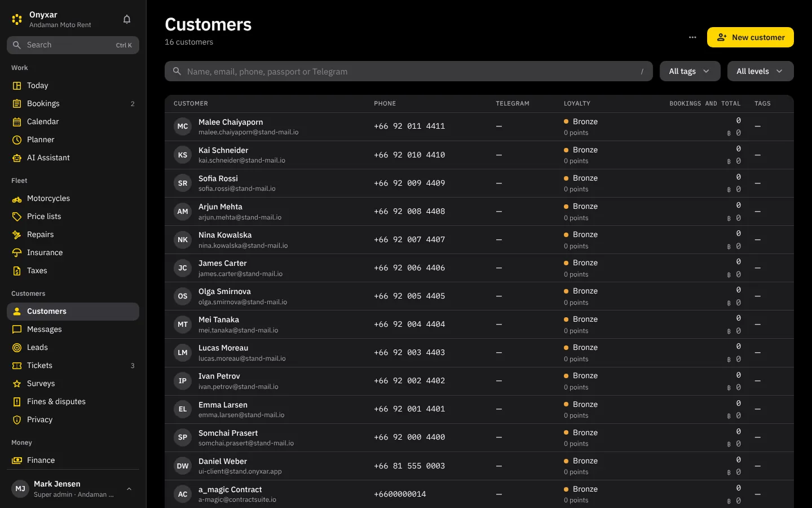Click the Motorcycles icon in sidebar
The width and height of the screenshot is (812, 508).
point(17,199)
